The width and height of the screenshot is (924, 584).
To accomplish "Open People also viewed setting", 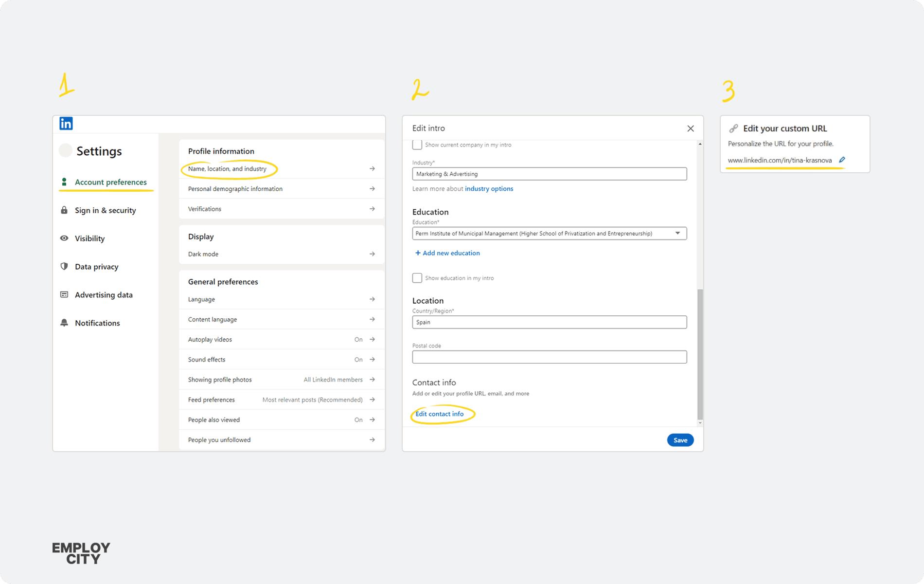I will click(282, 420).
